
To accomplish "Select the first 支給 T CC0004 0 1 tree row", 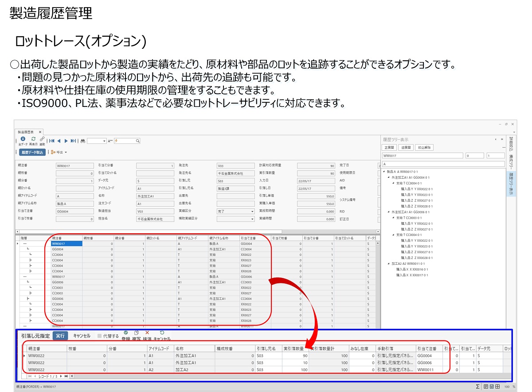I will [x=409, y=183].
